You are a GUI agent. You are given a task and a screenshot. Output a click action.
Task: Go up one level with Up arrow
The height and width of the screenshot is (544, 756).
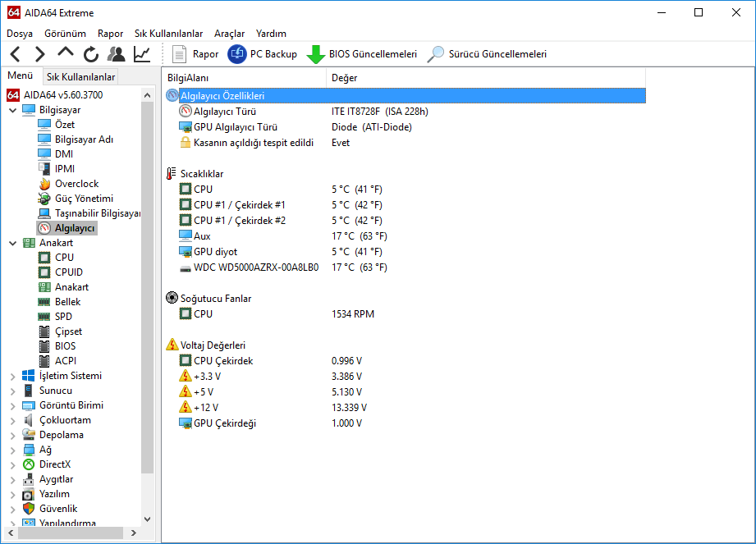click(65, 53)
